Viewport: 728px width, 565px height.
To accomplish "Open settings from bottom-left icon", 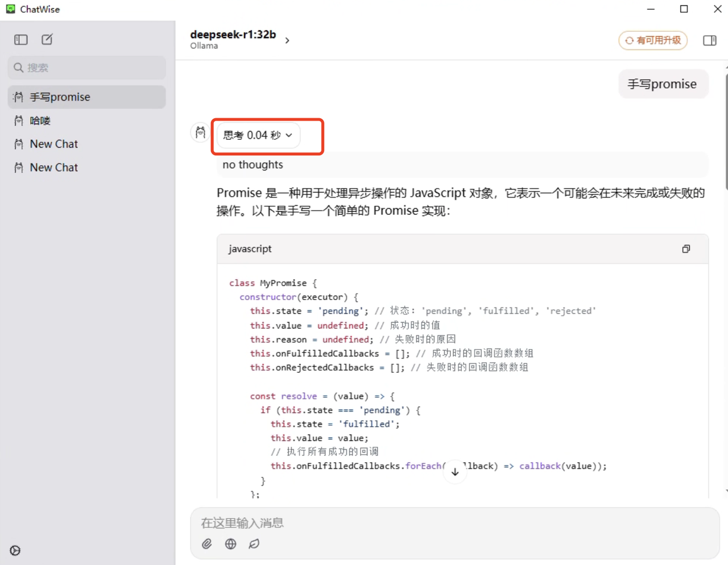I will 15,550.
